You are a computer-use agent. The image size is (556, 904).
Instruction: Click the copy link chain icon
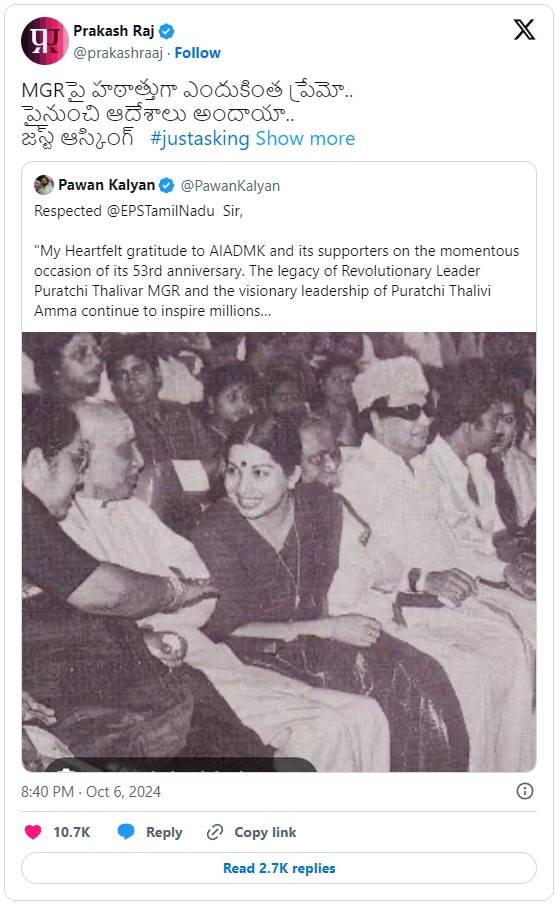[x=215, y=832]
